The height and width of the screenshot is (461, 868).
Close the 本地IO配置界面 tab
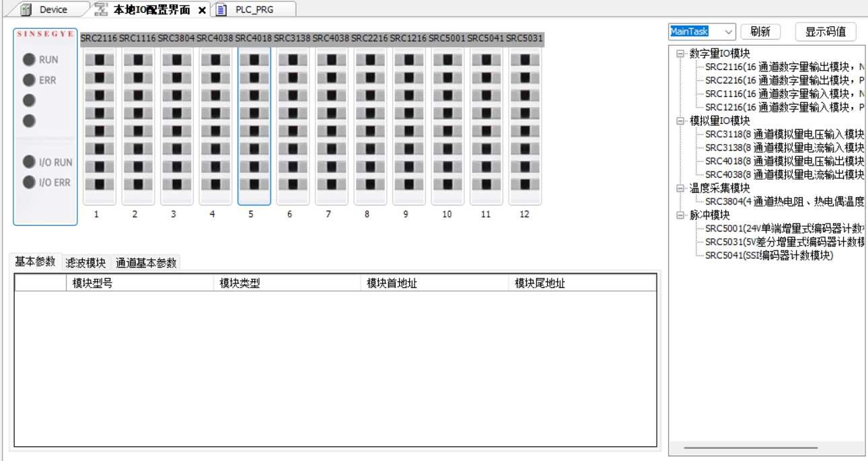coord(202,10)
